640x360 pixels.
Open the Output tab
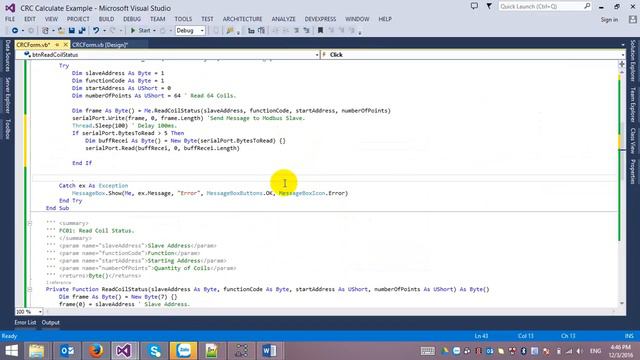51,322
